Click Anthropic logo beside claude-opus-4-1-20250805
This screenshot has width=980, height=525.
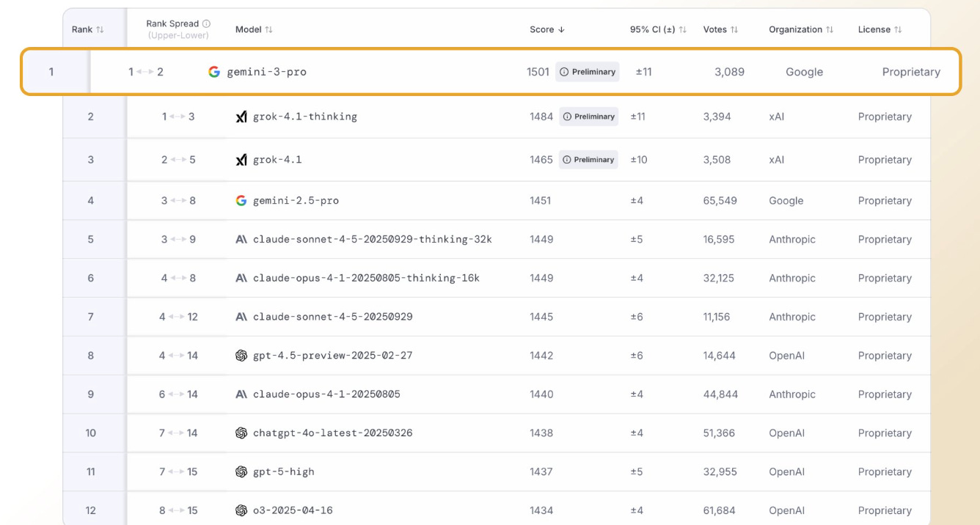(241, 394)
